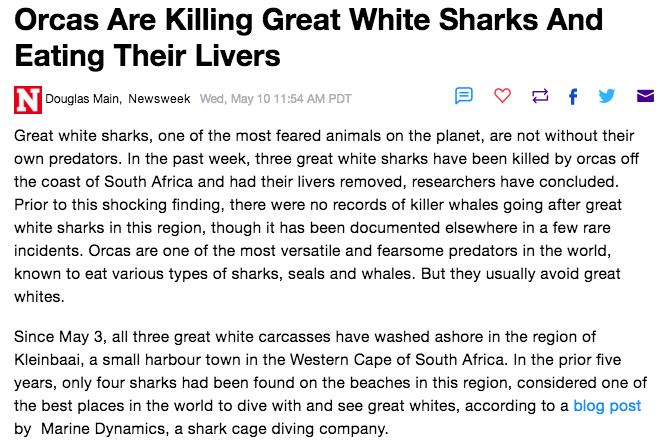Click the Newsweek source name in byline
The width and height of the screenshot is (658, 443).
[x=159, y=99]
